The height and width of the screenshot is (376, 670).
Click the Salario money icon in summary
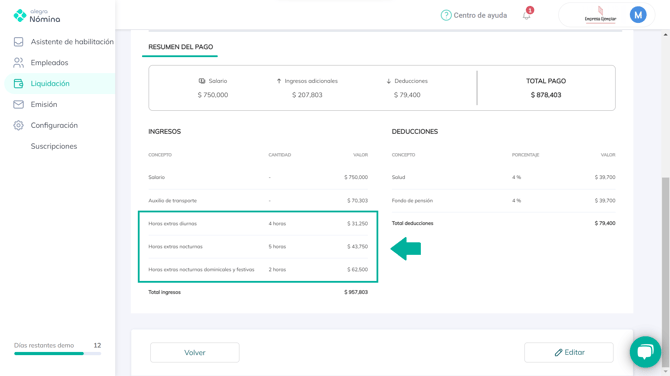pyautogui.click(x=202, y=81)
